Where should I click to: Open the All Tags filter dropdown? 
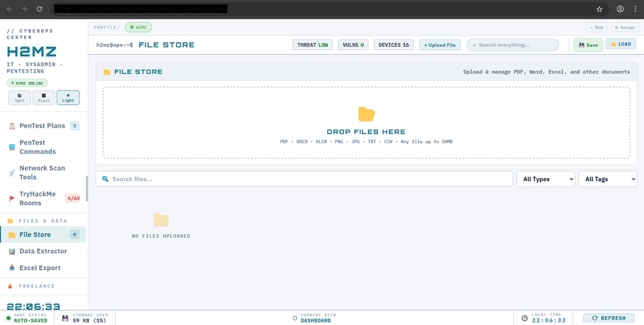click(608, 179)
